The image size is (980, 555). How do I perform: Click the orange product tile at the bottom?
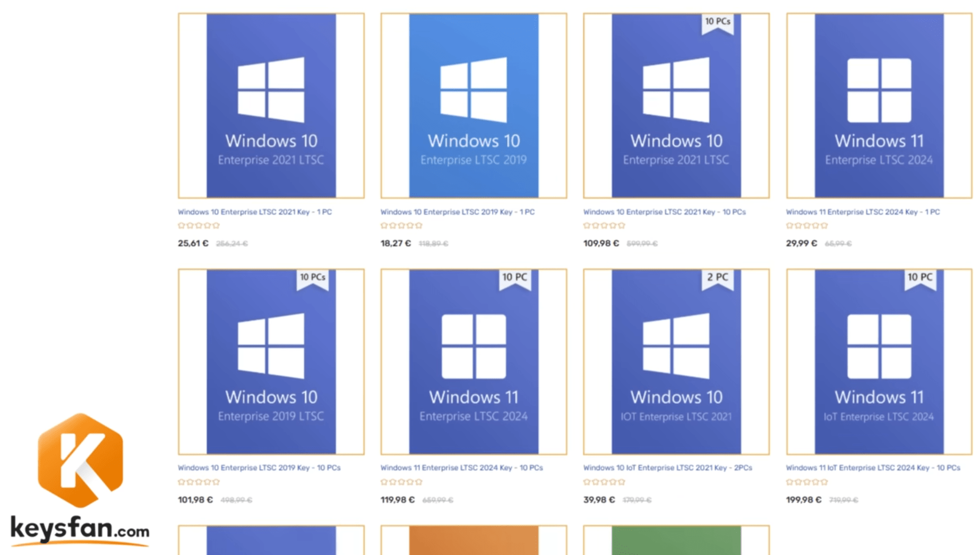click(473, 540)
